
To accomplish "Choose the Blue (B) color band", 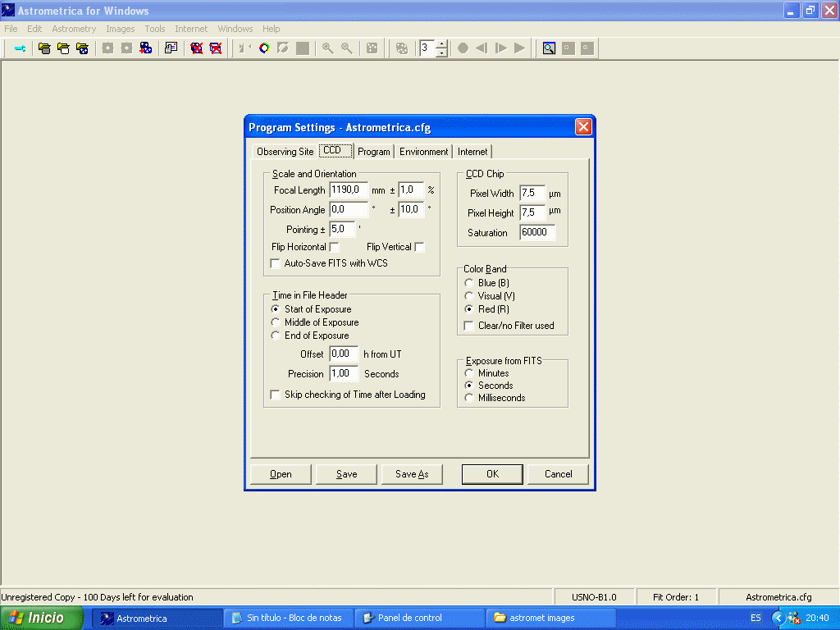I will (x=468, y=283).
